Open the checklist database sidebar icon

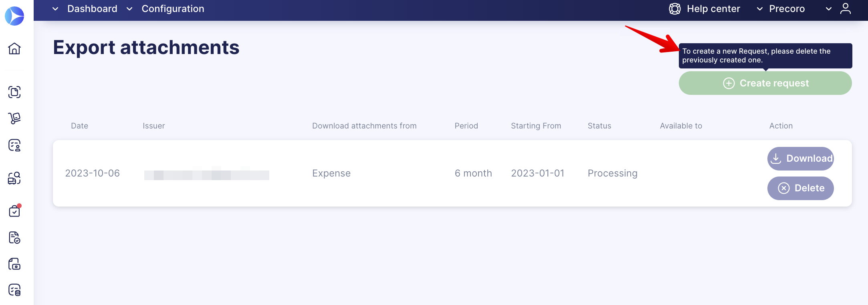click(14, 290)
